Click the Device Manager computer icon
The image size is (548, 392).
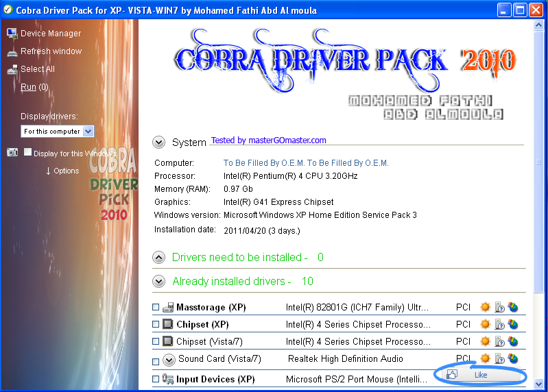click(12, 34)
